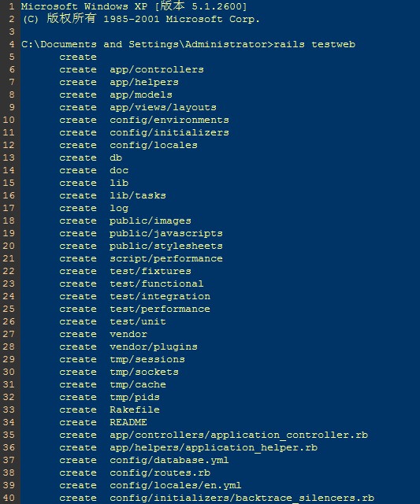
Task: Click on 'config/initializers' text
Action: (169, 133)
